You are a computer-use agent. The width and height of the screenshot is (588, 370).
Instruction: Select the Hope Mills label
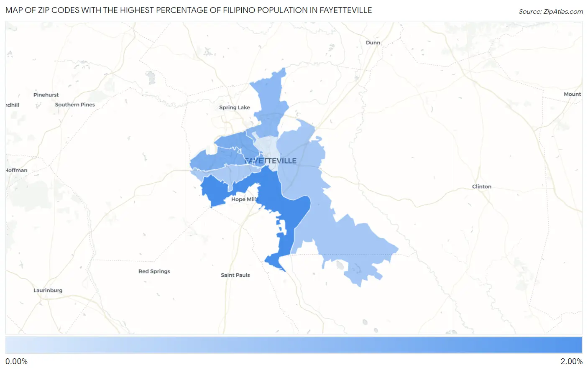pyautogui.click(x=245, y=199)
